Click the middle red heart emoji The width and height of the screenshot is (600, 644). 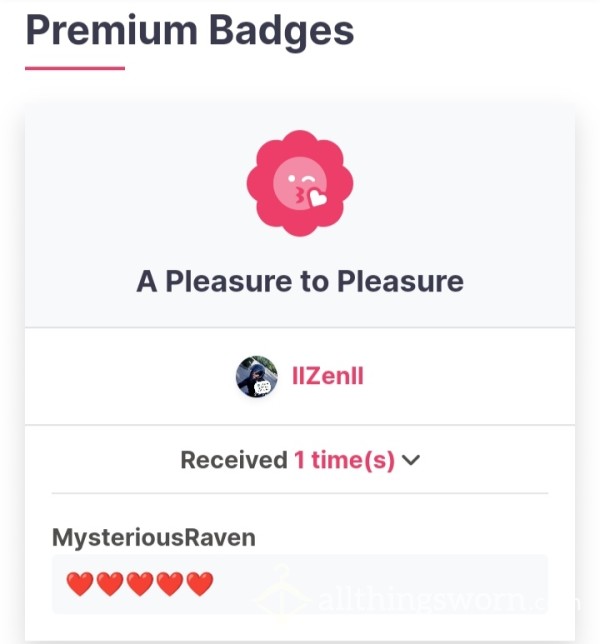click(140, 584)
